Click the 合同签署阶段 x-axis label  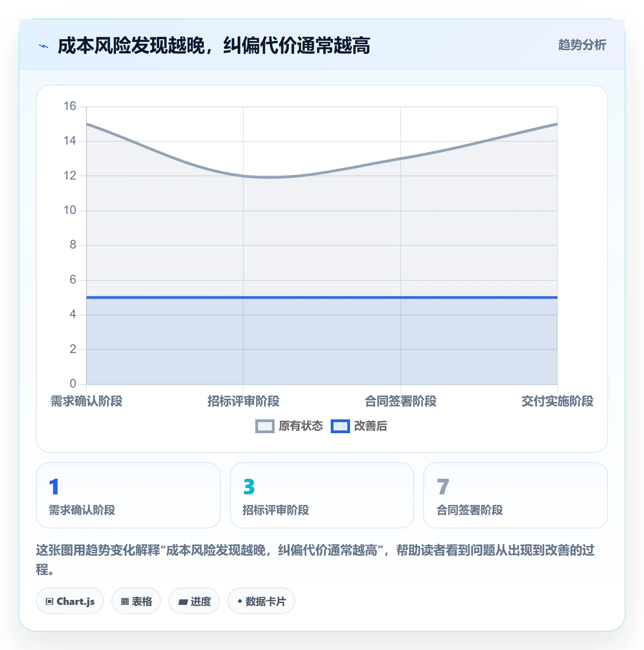[401, 401]
